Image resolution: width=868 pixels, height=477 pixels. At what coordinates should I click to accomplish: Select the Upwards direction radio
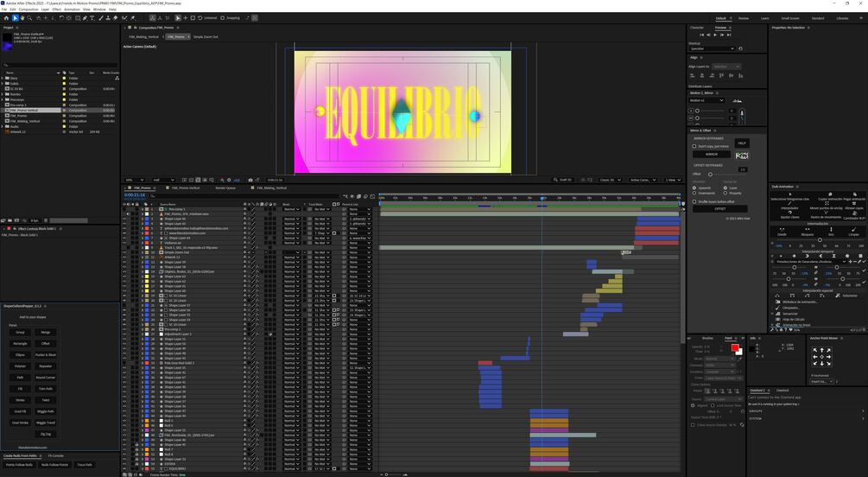pyautogui.click(x=694, y=188)
